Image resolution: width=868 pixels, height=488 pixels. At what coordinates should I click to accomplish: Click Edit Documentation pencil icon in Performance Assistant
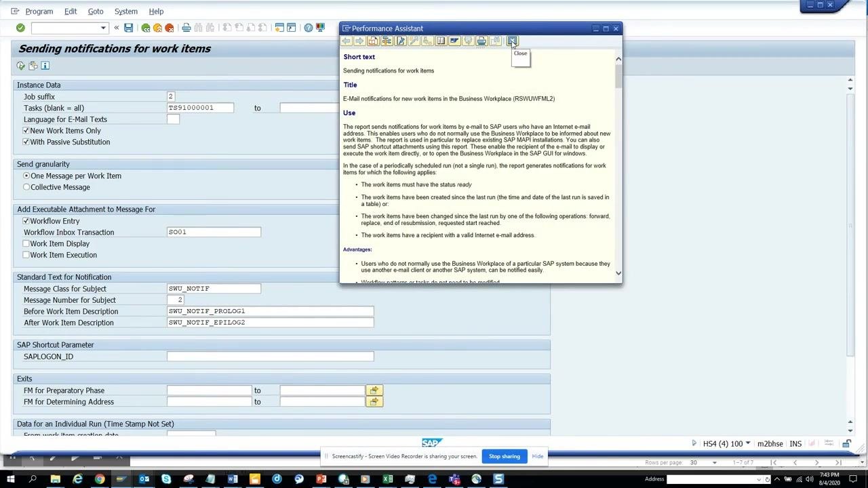pos(400,41)
